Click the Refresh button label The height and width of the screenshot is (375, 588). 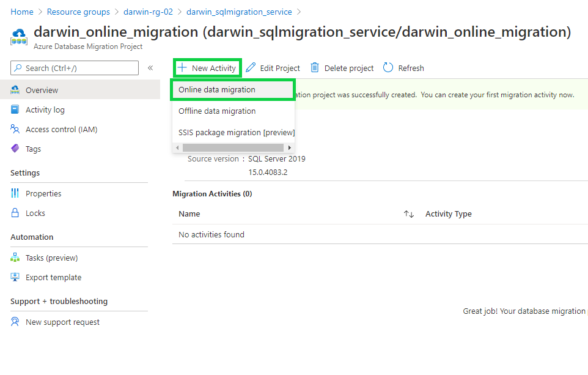[x=411, y=68]
